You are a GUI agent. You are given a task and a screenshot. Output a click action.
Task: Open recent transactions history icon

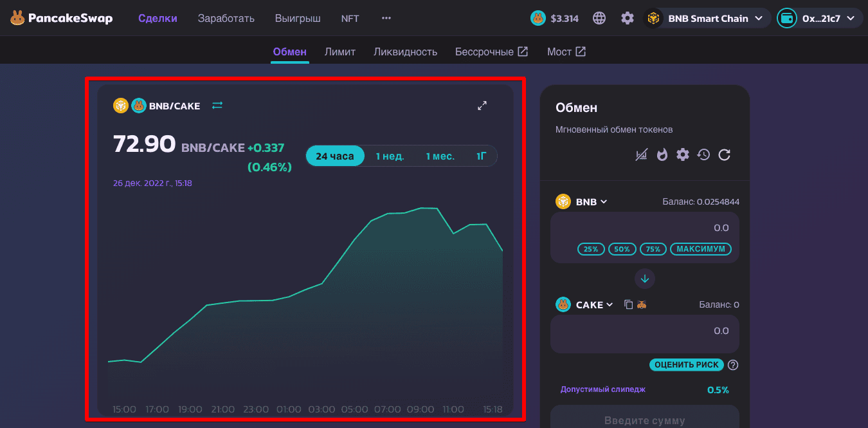click(703, 154)
